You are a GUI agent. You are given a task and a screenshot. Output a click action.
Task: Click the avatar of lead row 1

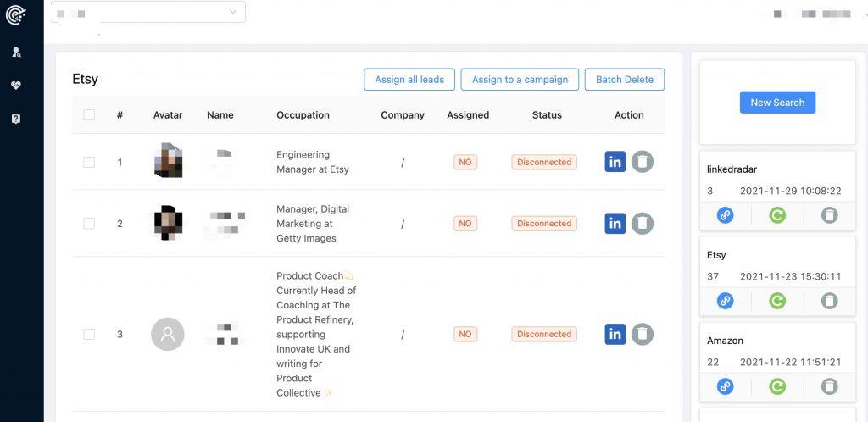point(168,160)
